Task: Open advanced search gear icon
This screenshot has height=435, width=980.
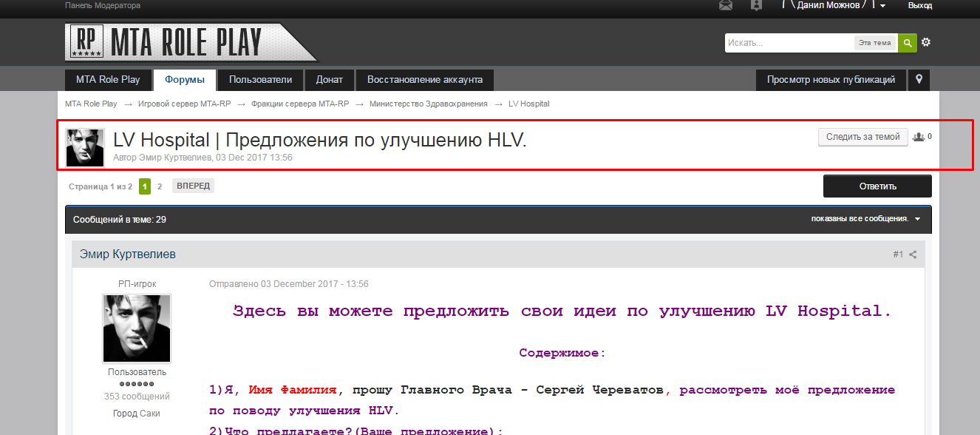Action: click(x=926, y=42)
